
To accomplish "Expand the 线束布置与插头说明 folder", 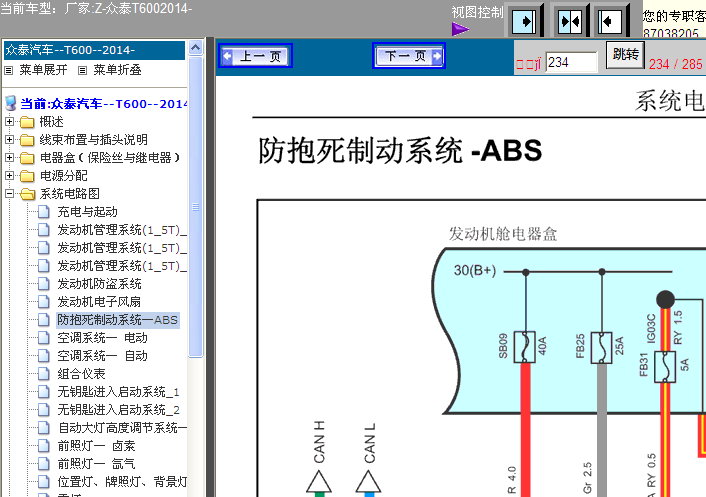I will [9, 140].
